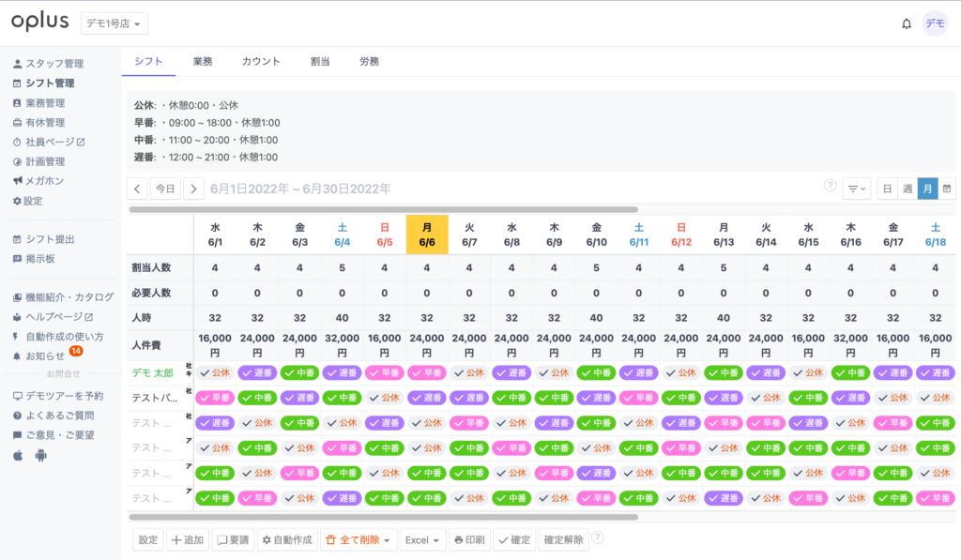This screenshot has width=961, height=560.
Task: Go to the previous month with the left arrow
Action: [x=137, y=189]
